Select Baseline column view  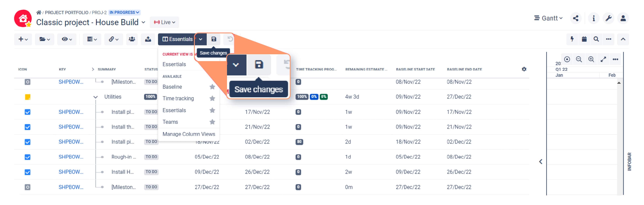(x=172, y=87)
